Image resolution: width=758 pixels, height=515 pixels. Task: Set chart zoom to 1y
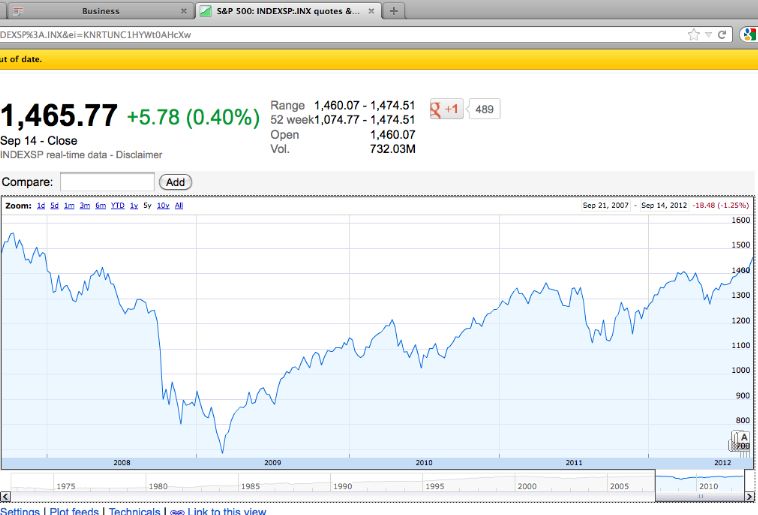(x=134, y=206)
